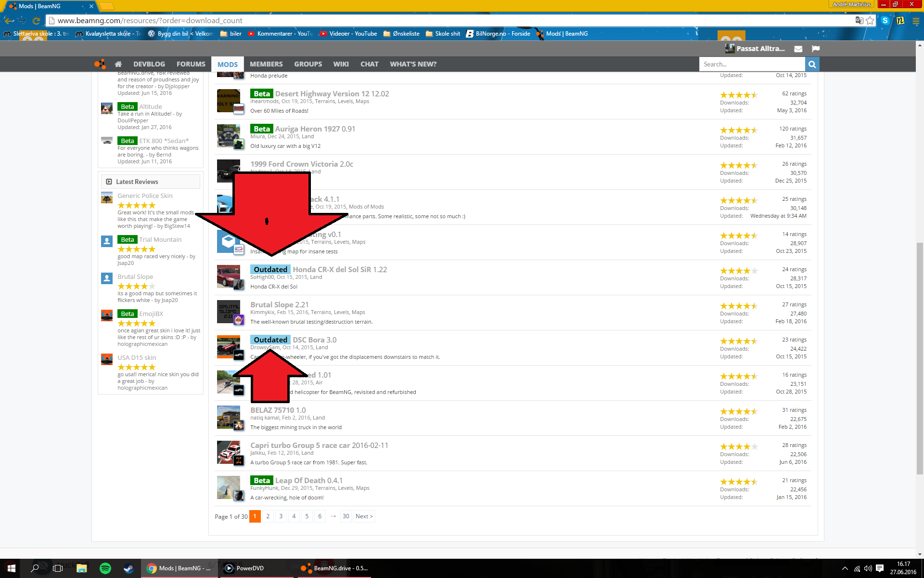Show hidden system tray icons
924x578 pixels.
pyautogui.click(x=845, y=568)
